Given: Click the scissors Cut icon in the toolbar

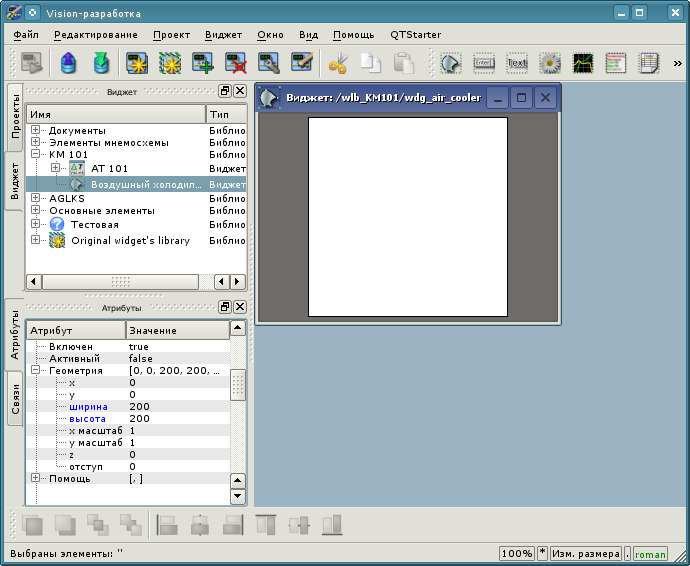Looking at the screenshot, I should [337, 64].
